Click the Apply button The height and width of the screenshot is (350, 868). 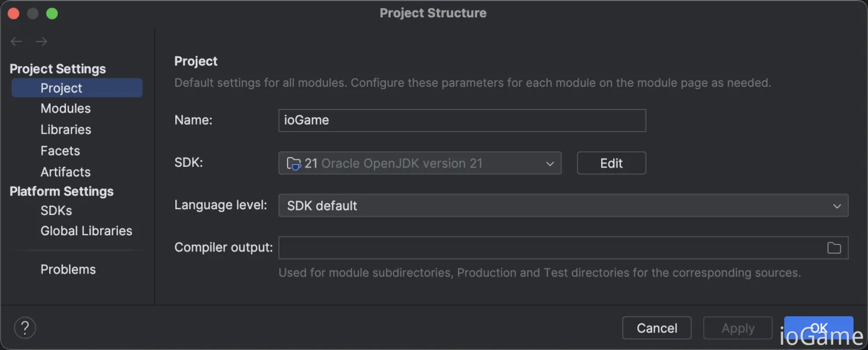738,328
